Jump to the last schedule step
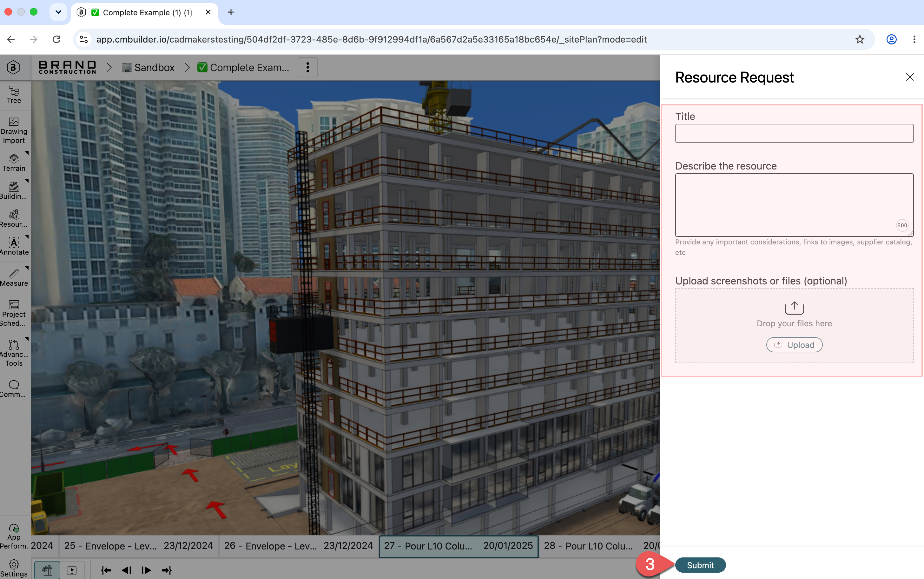This screenshot has width=924, height=579. (x=167, y=570)
